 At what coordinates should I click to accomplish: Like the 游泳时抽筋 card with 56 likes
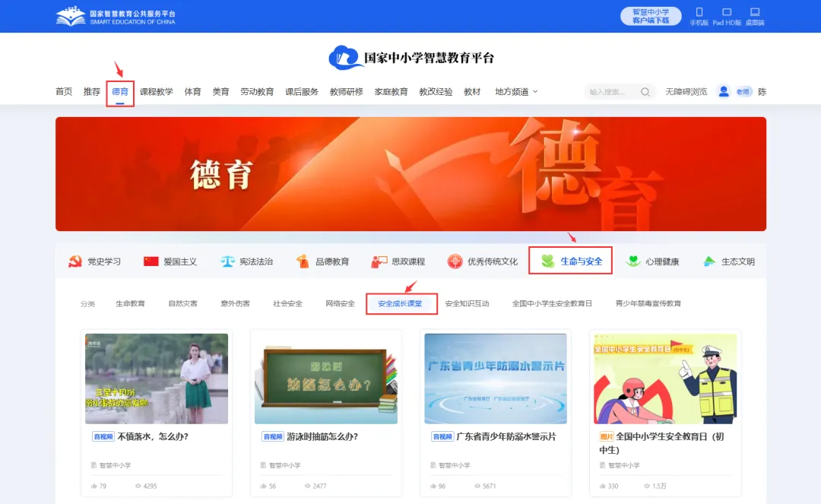click(x=264, y=487)
